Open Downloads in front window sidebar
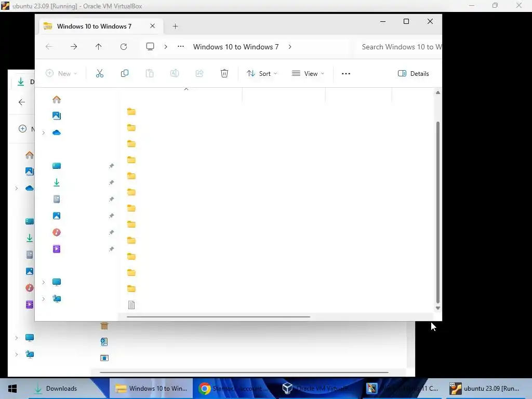 click(57, 182)
